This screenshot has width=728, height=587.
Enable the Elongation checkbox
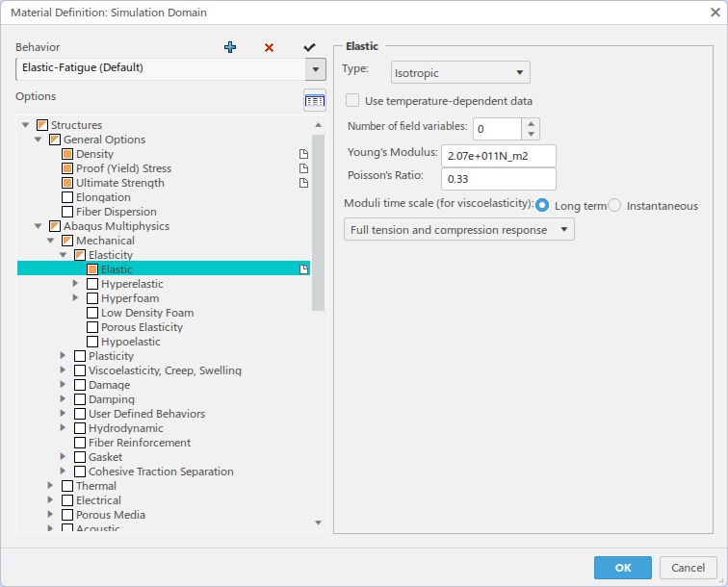point(67,197)
